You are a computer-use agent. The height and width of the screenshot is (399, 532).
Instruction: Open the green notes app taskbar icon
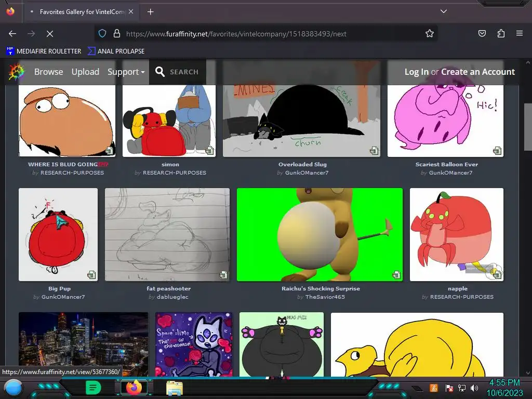tap(94, 388)
